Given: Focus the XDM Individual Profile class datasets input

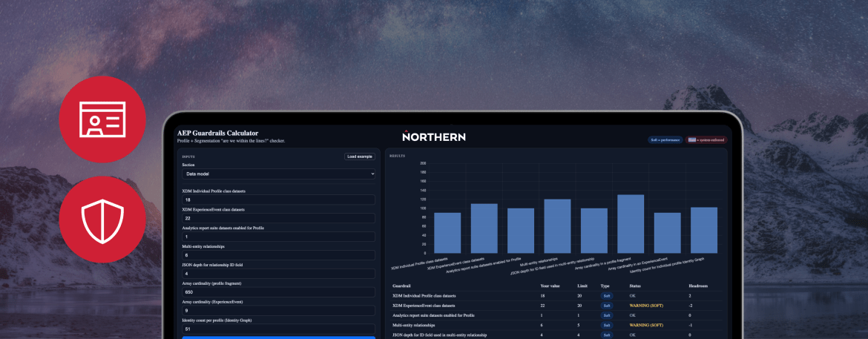Looking at the screenshot, I should pyautogui.click(x=278, y=200).
